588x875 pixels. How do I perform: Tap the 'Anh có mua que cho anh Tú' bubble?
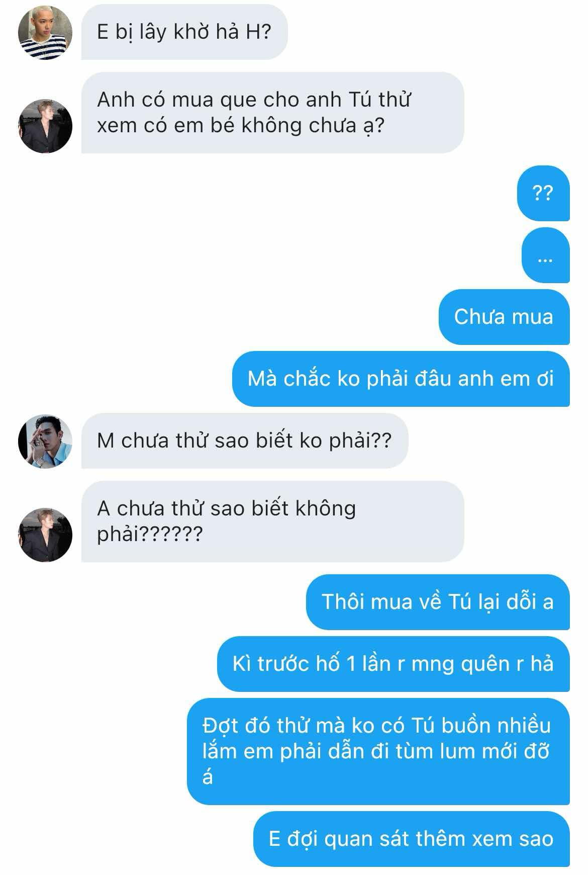272,113
